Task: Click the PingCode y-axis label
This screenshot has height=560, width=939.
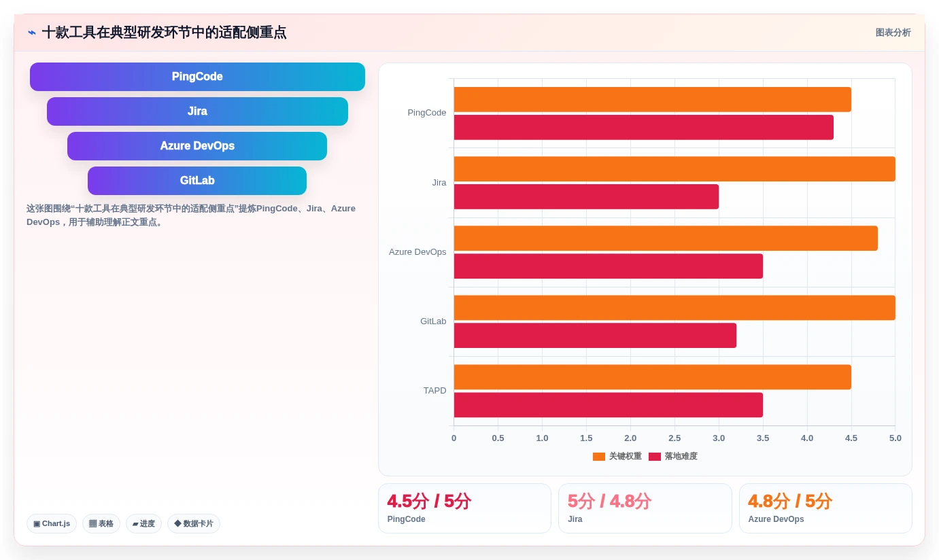Action: [x=427, y=113]
